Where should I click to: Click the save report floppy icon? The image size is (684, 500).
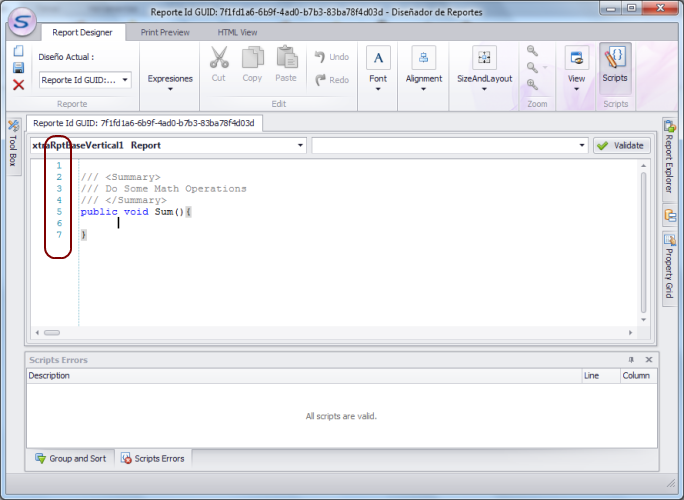18,68
